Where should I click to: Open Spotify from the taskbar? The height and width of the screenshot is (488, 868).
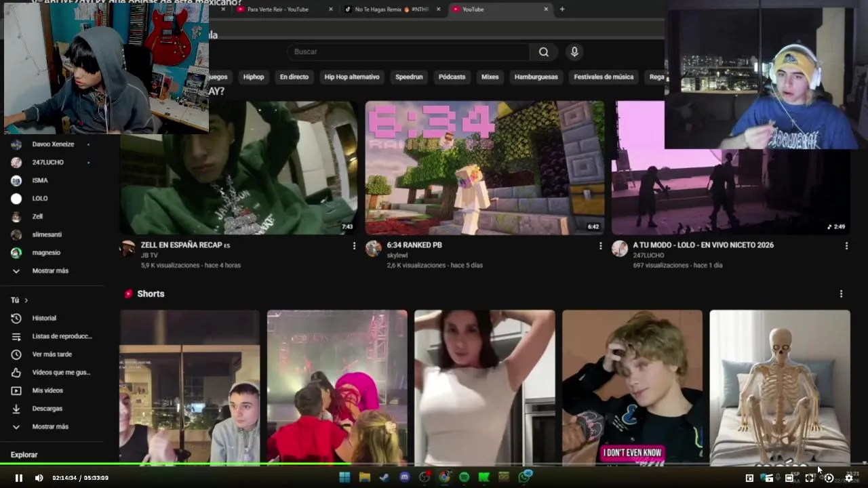coord(464,477)
